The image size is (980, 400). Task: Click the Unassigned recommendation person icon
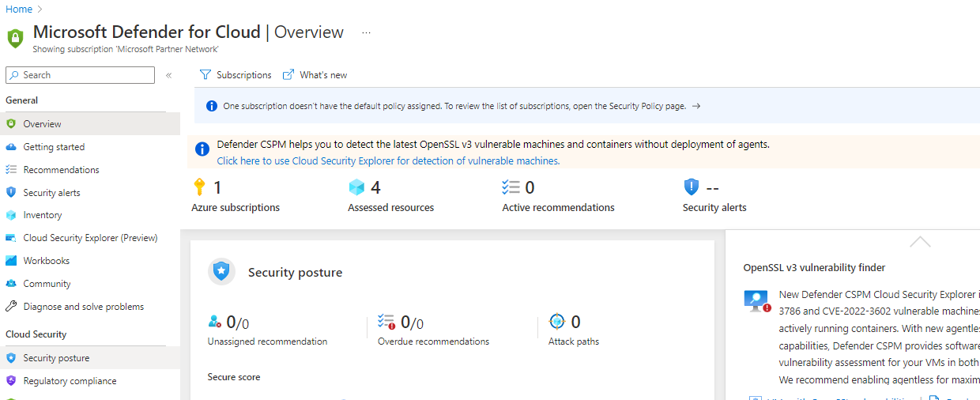tap(215, 321)
